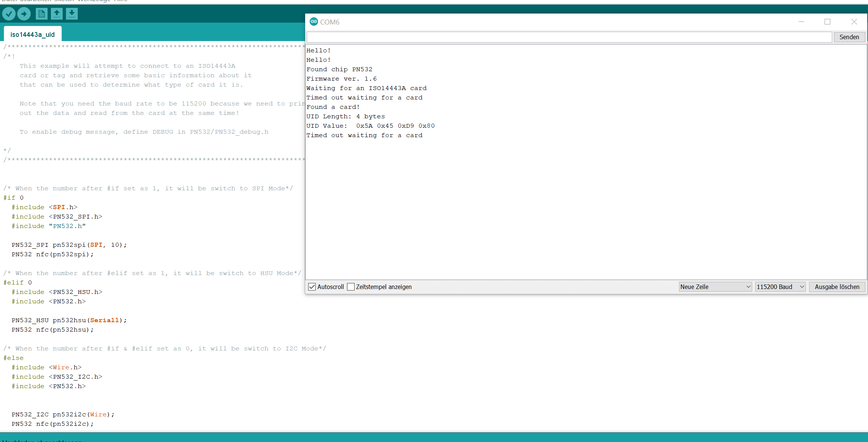Click the Verify sketch checkmark icon

click(9, 14)
